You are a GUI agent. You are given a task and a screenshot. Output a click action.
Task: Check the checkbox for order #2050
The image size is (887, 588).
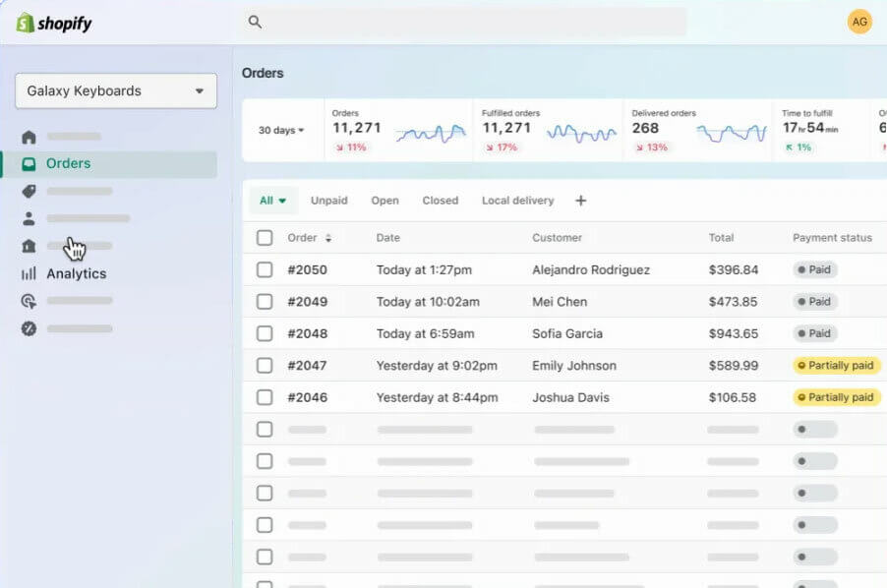264,269
